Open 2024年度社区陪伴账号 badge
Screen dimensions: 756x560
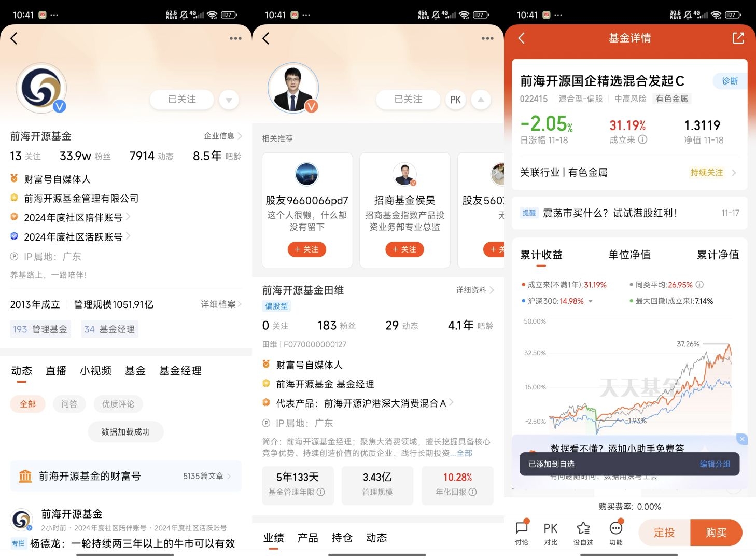click(x=71, y=217)
